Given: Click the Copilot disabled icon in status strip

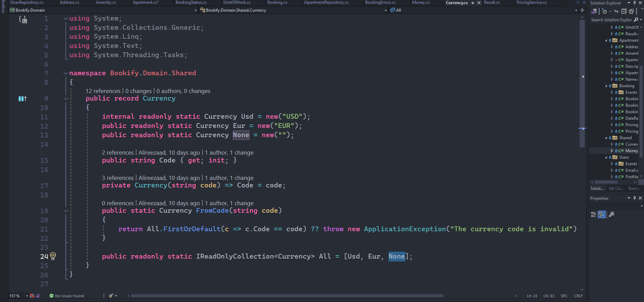Looking at the screenshot, I should point(32,296).
